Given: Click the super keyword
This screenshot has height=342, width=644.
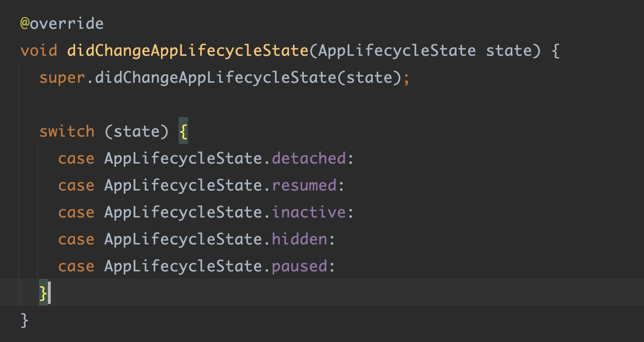Looking at the screenshot, I should coord(62,78).
